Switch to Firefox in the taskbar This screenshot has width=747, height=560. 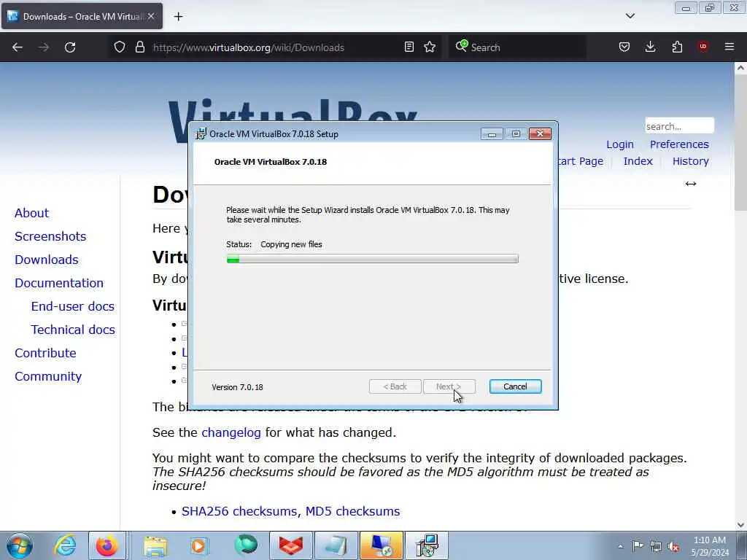(107, 545)
